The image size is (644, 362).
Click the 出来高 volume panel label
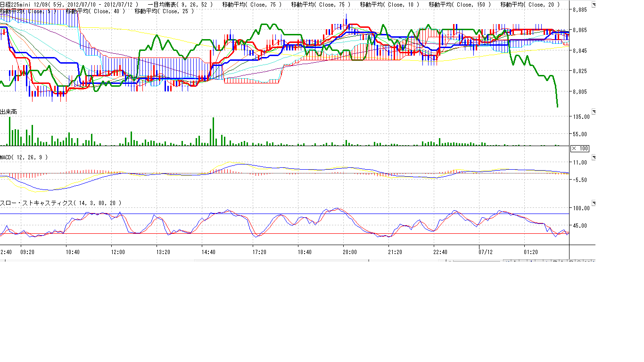click(x=9, y=112)
